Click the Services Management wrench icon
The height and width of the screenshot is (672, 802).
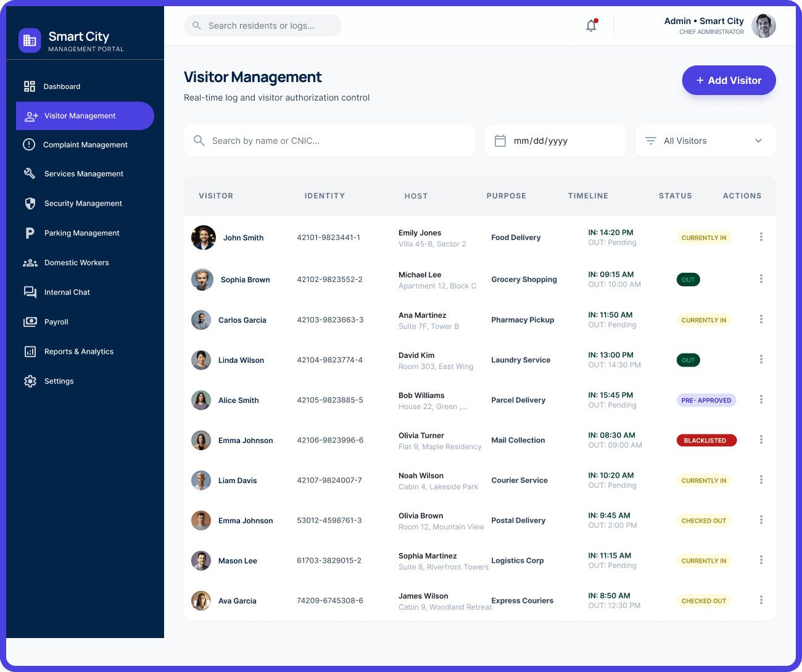(30, 173)
